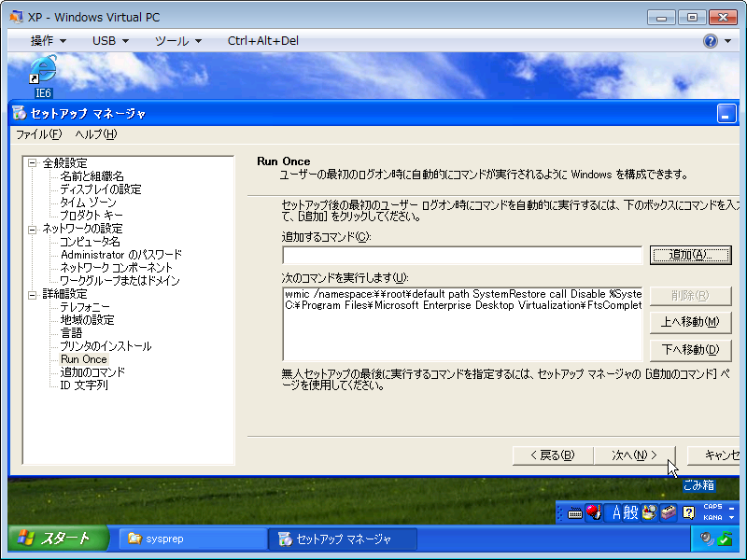Select the FtsComplet Program Files command row

click(x=462, y=306)
